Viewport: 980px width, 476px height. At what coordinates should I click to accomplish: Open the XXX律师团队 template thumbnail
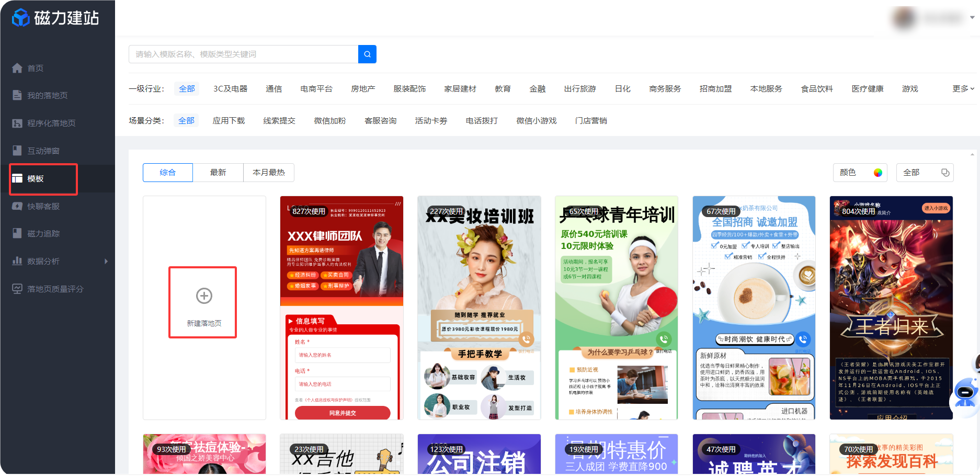pyautogui.click(x=341, y=308)
